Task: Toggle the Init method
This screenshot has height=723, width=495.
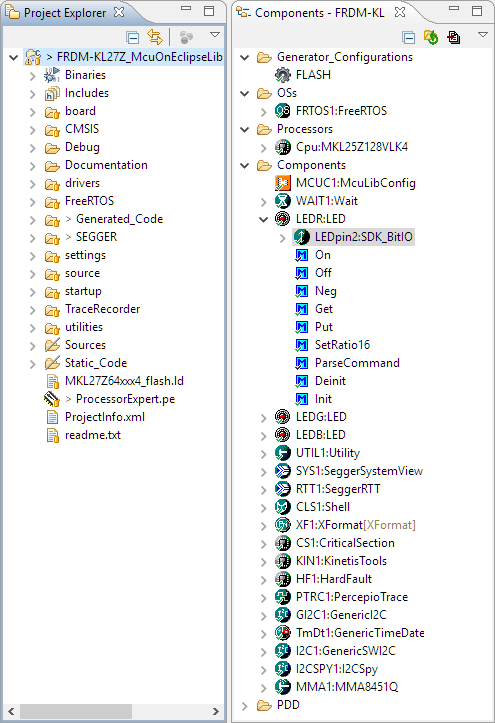Action: tap(302, 399)
